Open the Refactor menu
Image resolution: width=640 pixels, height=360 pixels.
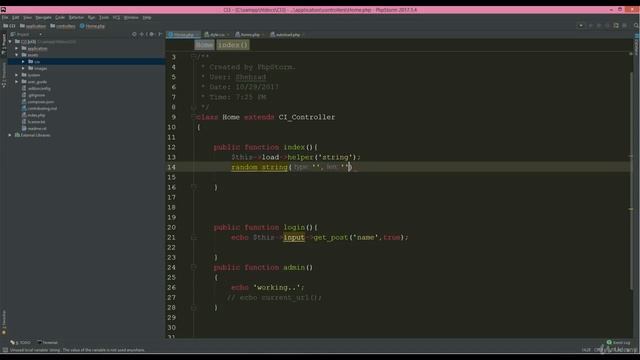point(76,18)
